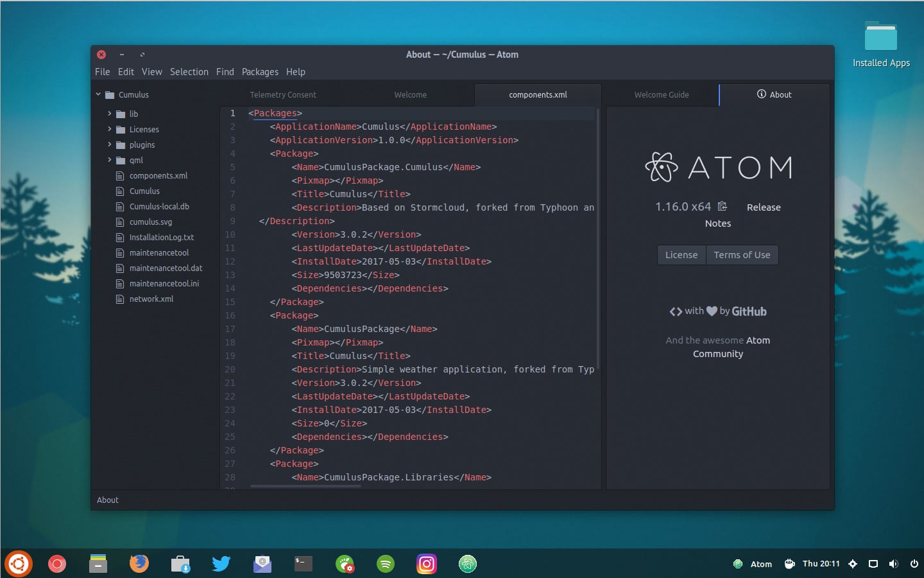
Task: Open Spotify from the taskbar
Action: (x=385, y=564)
